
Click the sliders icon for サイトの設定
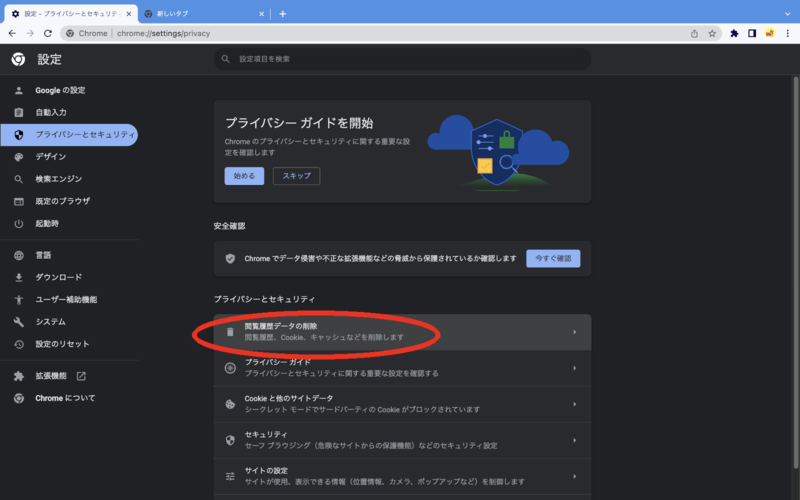click(230, 477)
